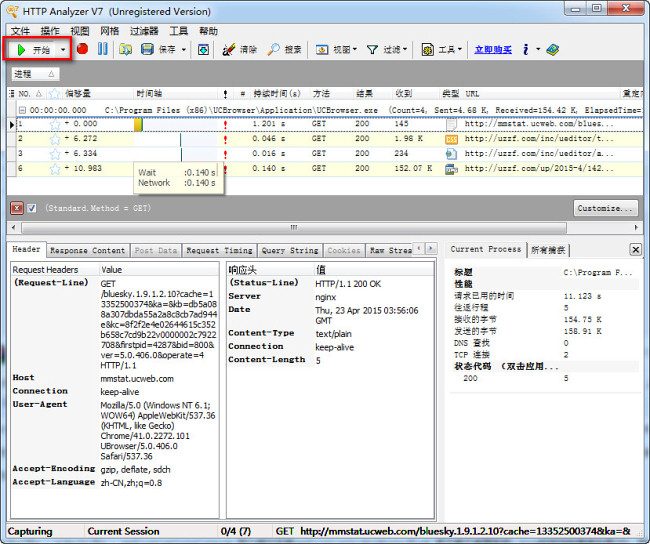Switch to the Query String tab
Viewport: 650px width, 544px height.
290,250
